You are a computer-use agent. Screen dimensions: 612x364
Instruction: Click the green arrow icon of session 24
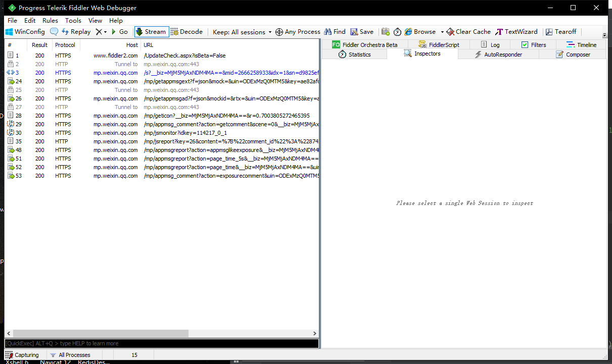[x=10, y=81]
